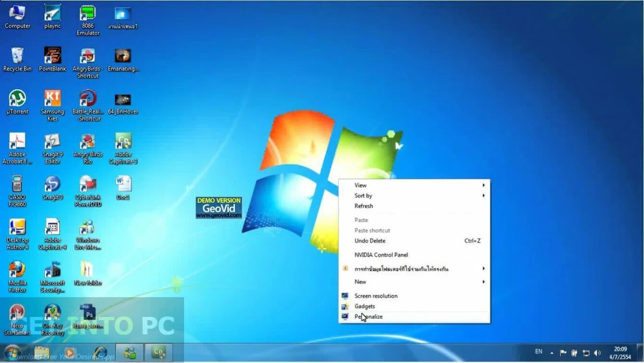This screenshot has width=644, height=363.
Task: Open Internet Explorer from the taskbar
Action: [100, 353]
